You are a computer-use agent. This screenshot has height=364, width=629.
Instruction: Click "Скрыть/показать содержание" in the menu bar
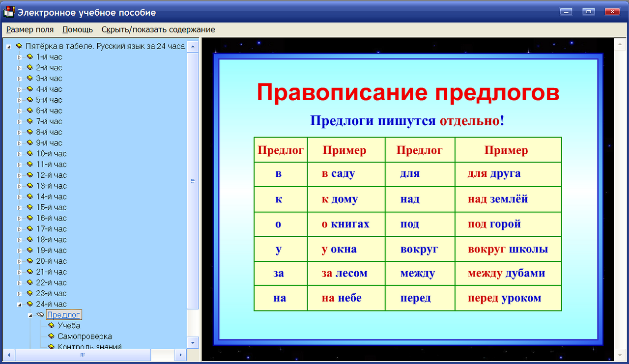pos(158,29)
